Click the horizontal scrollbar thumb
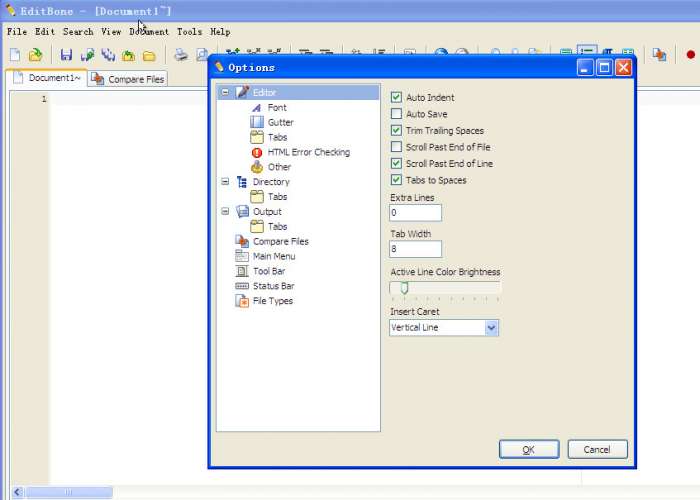 click(x=69, y=492)
